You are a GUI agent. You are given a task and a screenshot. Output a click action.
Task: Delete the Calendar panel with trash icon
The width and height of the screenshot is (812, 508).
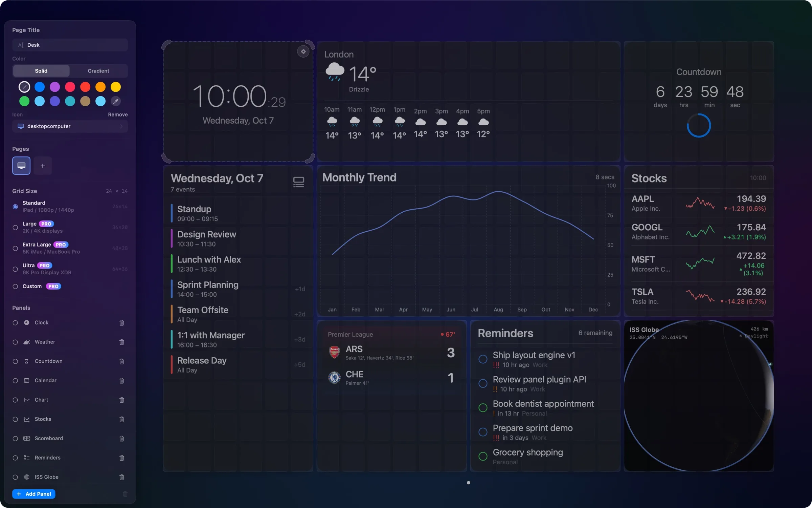122,381
